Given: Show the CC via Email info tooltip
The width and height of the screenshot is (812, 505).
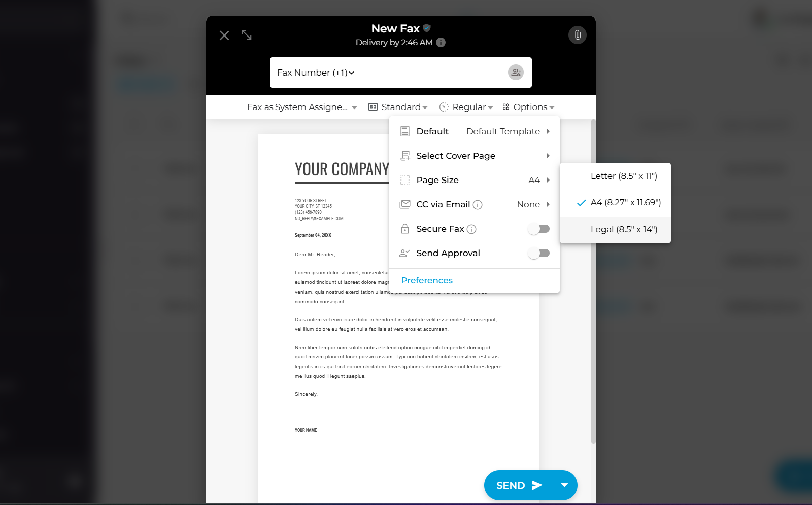Looking at the screenshot, I should point(478,205).
